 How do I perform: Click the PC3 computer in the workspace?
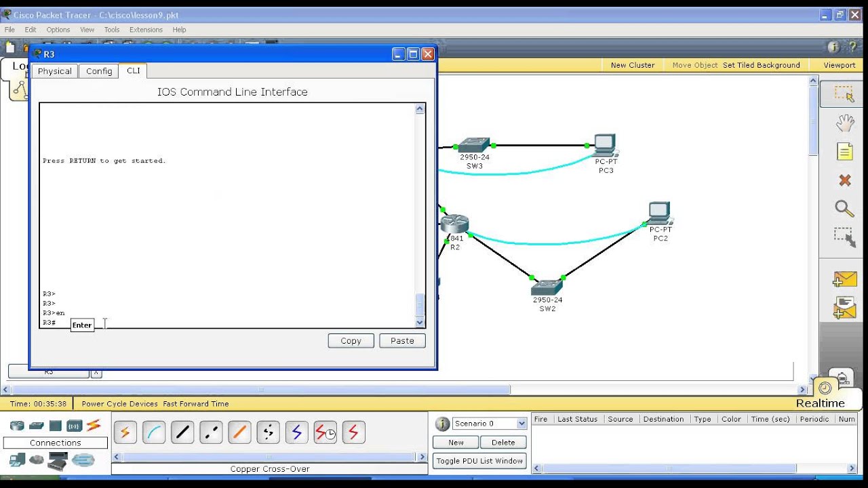604,145
